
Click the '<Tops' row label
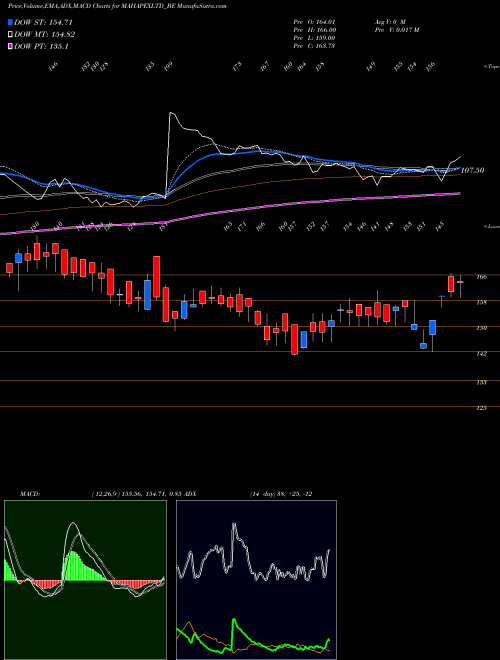tap(492, 66)
